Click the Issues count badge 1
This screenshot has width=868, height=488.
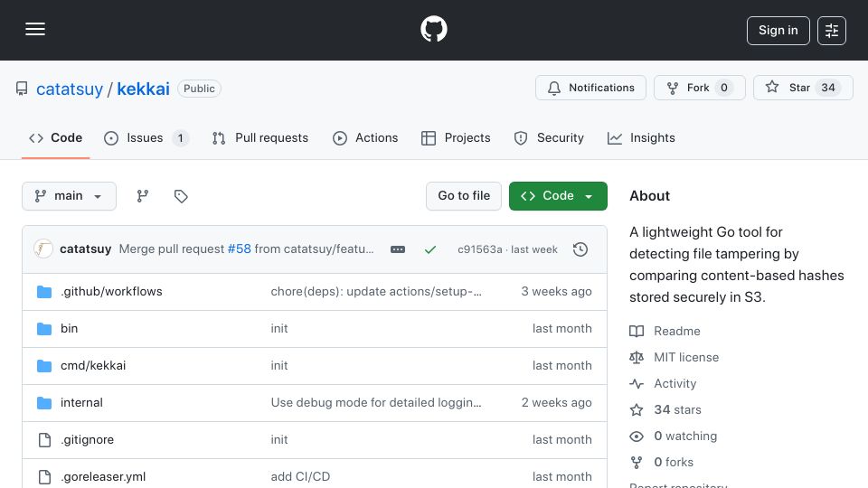(180, 137)
